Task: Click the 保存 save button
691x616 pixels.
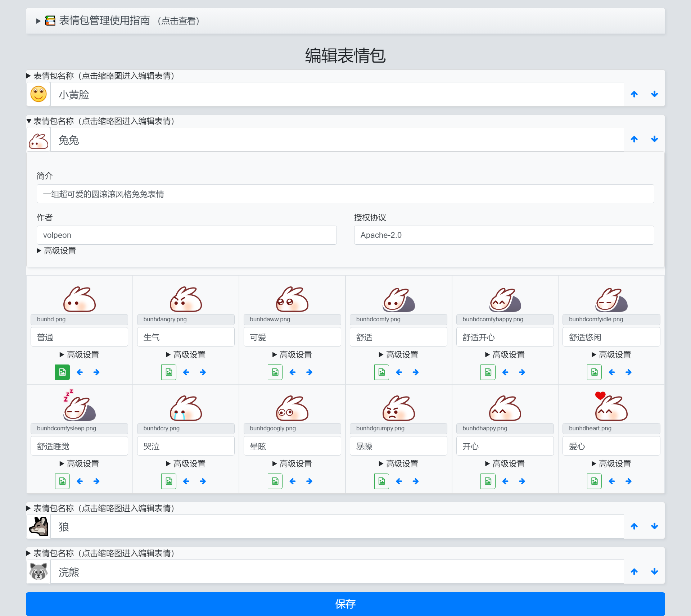Action: click(345, 604)
